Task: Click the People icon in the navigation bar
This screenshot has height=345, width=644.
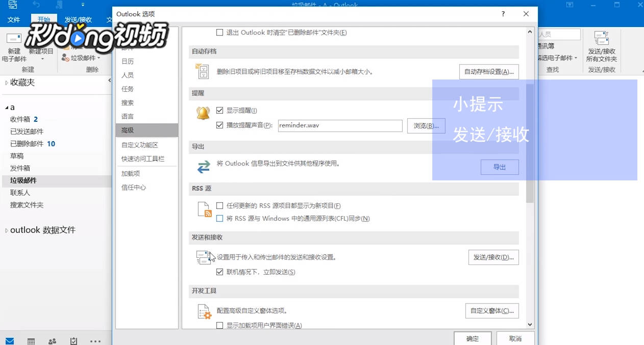Action: tap(52, 341)
